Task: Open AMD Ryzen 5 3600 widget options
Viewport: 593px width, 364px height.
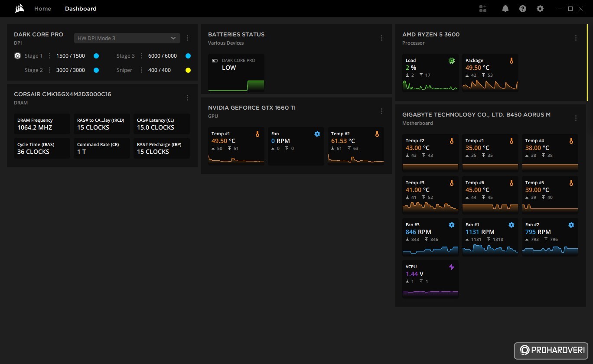Action: 576,38
